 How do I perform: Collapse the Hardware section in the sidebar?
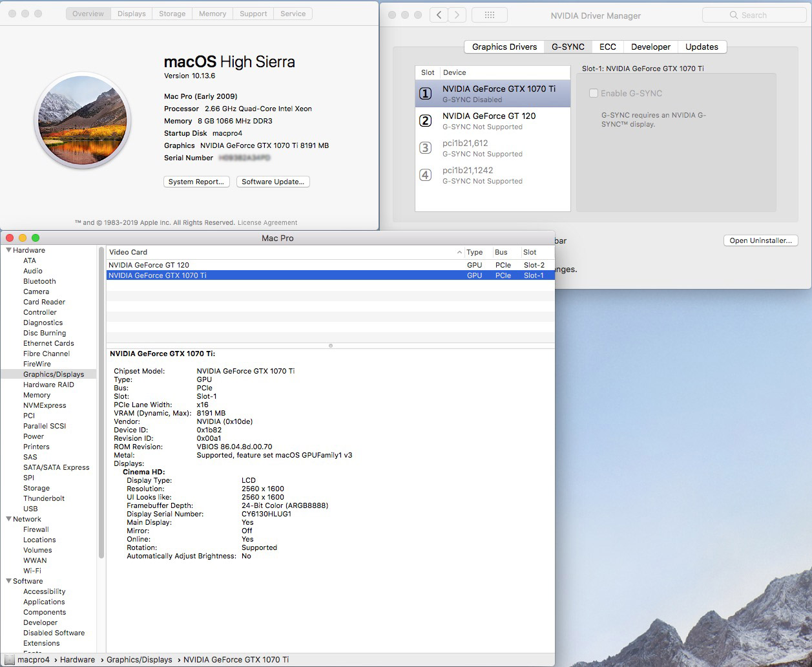[8, 250]
